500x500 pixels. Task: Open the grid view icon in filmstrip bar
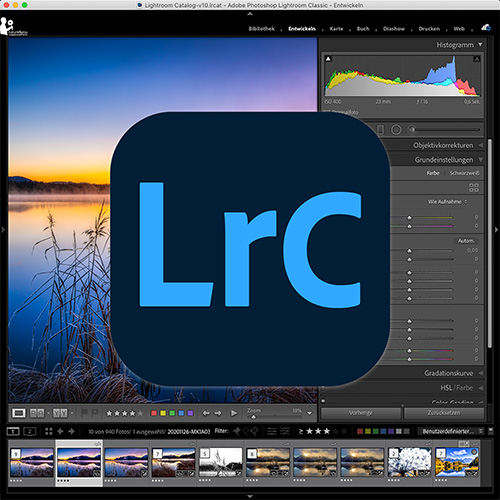tap(49, 431)
